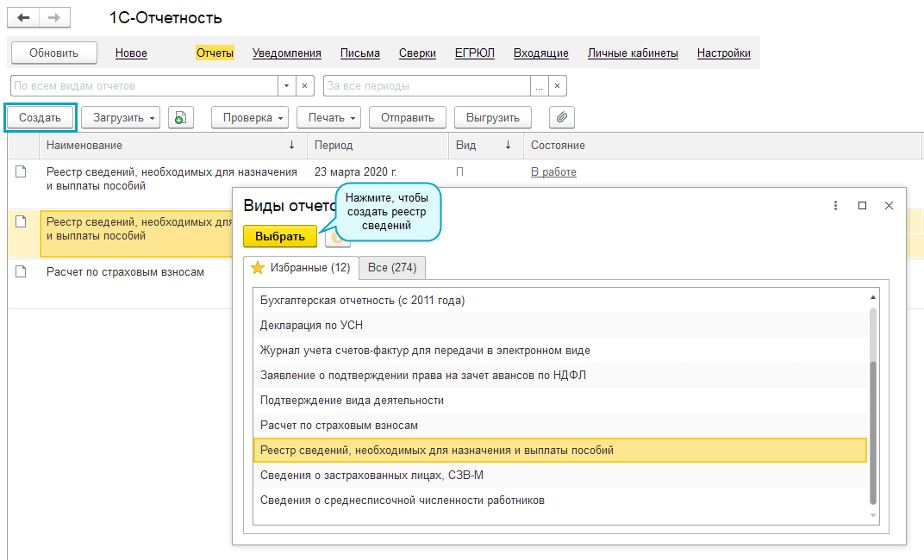Click the Отправить button
This screenshot has width=924, height=560.
click(407, 118)
